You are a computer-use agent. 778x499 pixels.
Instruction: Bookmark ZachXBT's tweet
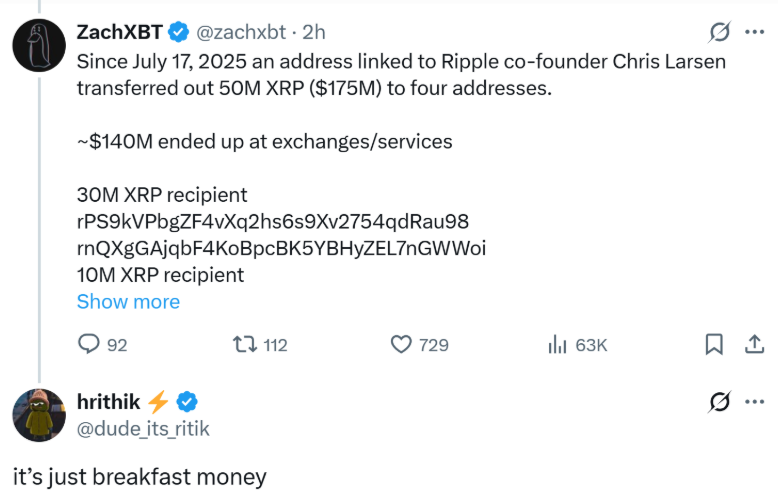point(714,345)
